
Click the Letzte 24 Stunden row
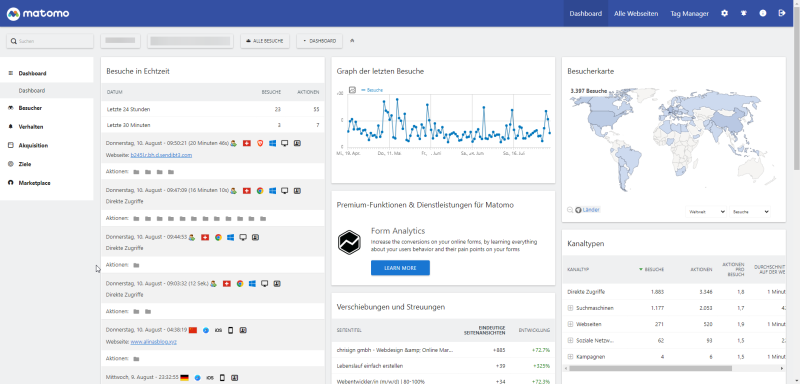pos(213,109)
